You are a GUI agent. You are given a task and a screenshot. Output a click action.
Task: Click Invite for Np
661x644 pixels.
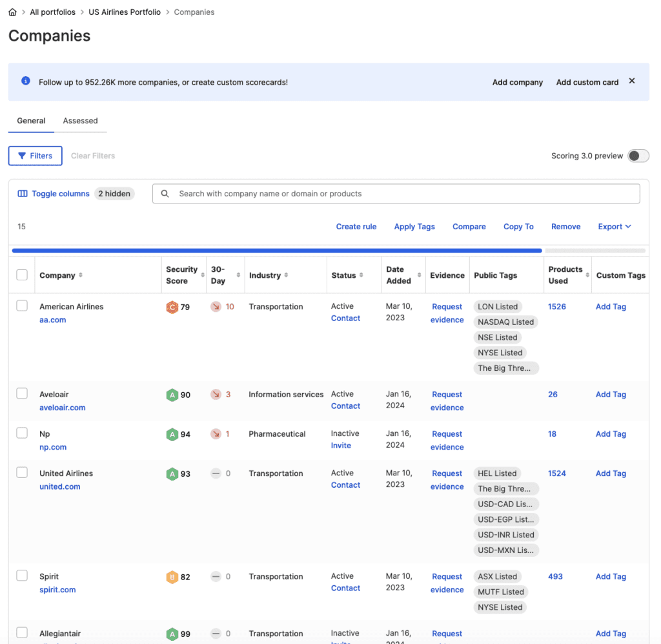tap(341, 445)
